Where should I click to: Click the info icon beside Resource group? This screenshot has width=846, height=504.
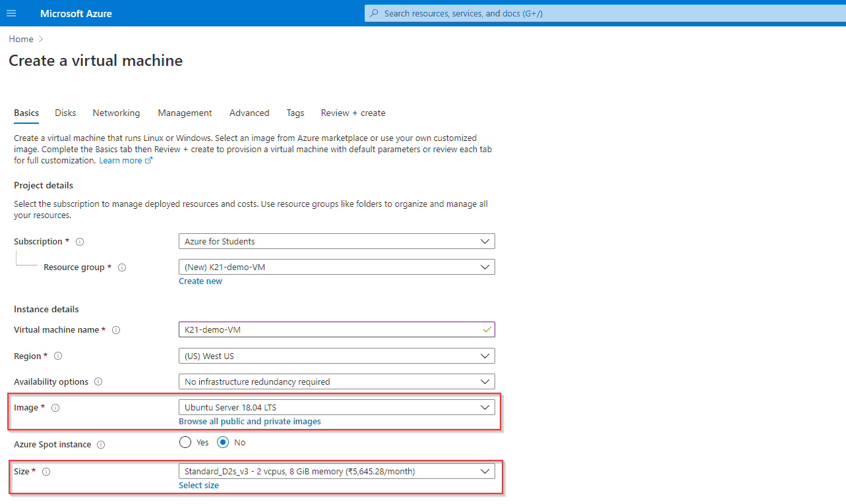[122, 267]
